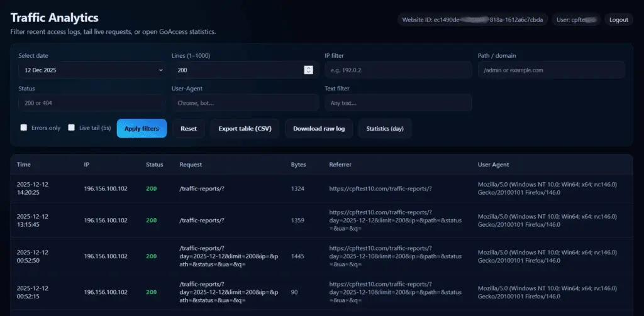
Task: Click bytes value 90
Action: (294, 292)
